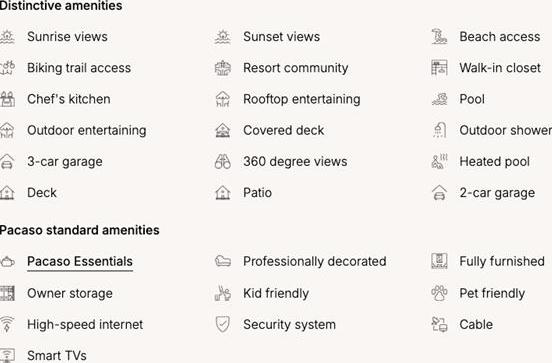Select the Heated pool icon
The height and width of the screenshot is (363, 552).
[439, 162]
